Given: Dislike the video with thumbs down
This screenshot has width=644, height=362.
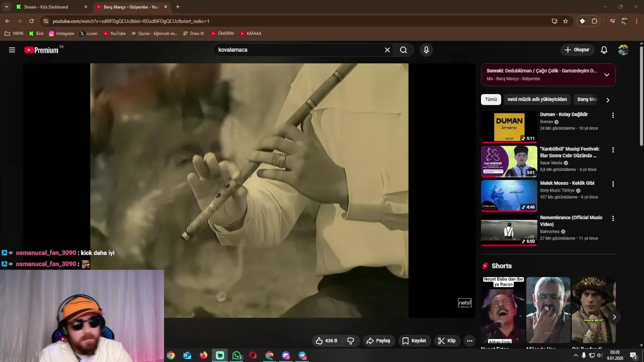Looking at the screenshot, I should coord(351,341).
